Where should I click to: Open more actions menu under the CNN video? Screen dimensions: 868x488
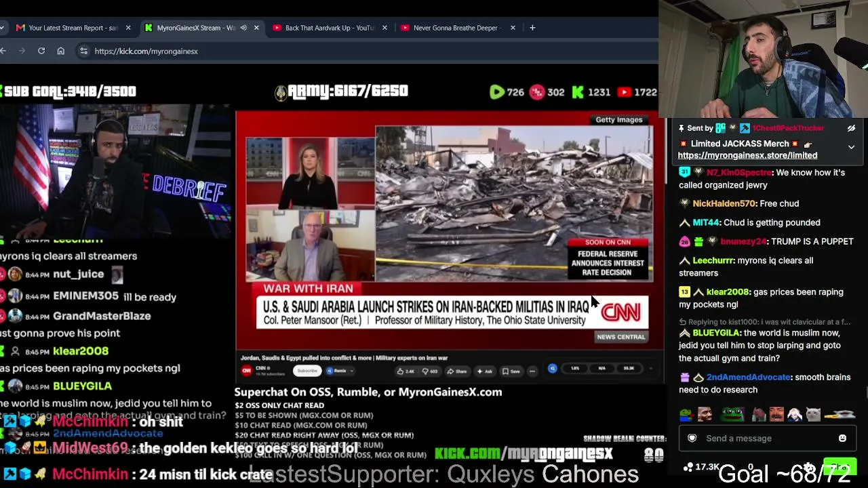pyautogui.click(x=532, y=371)
